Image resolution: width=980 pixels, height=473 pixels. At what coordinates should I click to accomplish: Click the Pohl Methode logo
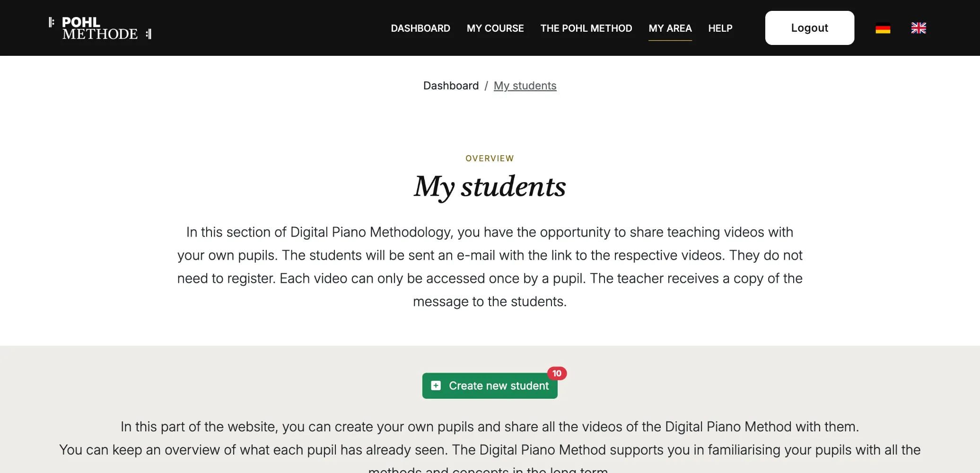tap(100, 28)
